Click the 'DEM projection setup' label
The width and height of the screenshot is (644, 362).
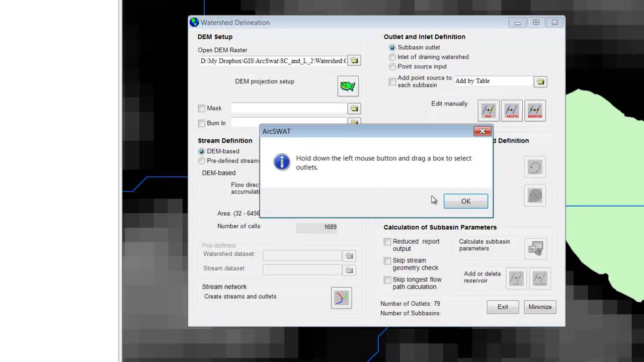[265, 81]
